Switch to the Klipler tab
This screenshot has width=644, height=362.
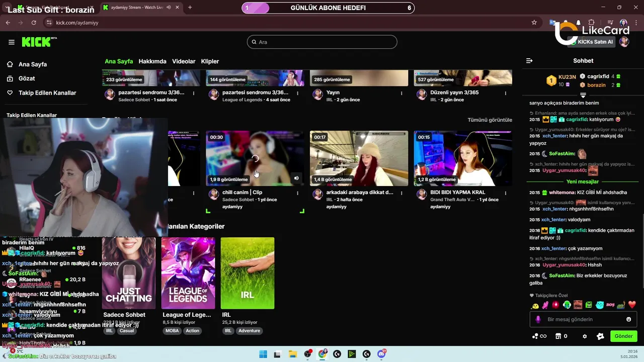210,61
